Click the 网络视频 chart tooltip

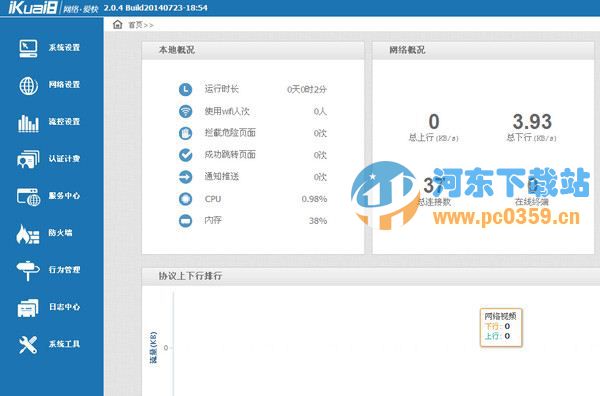501,328
